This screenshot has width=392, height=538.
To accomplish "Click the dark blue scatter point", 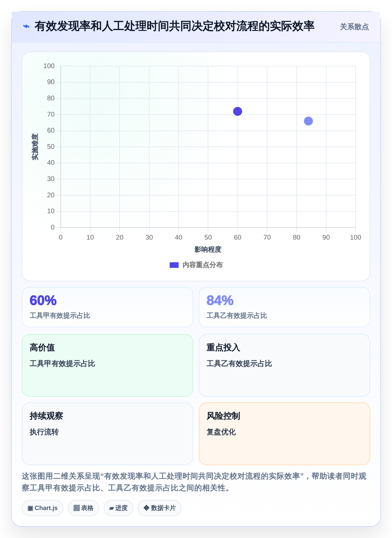I will [237, 111].
